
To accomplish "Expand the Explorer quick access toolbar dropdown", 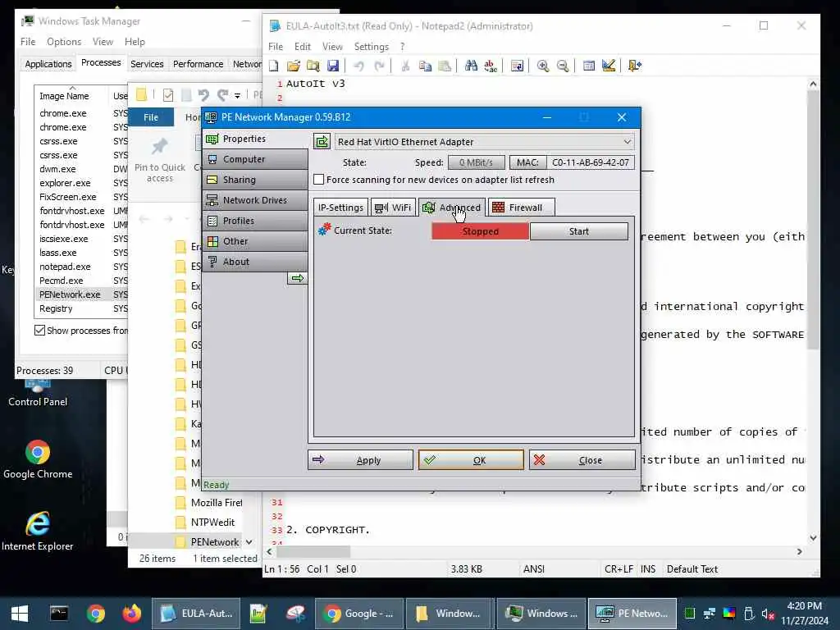I will click(x=237, y=95).
